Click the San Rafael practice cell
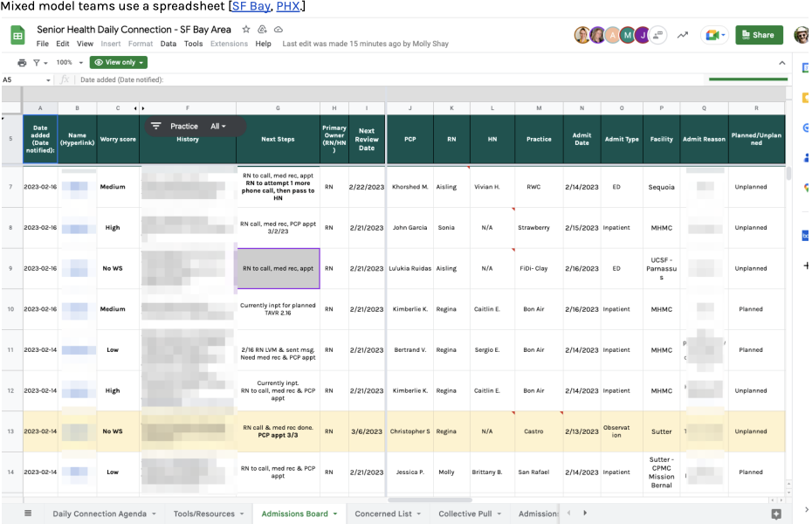 [533, 472]
